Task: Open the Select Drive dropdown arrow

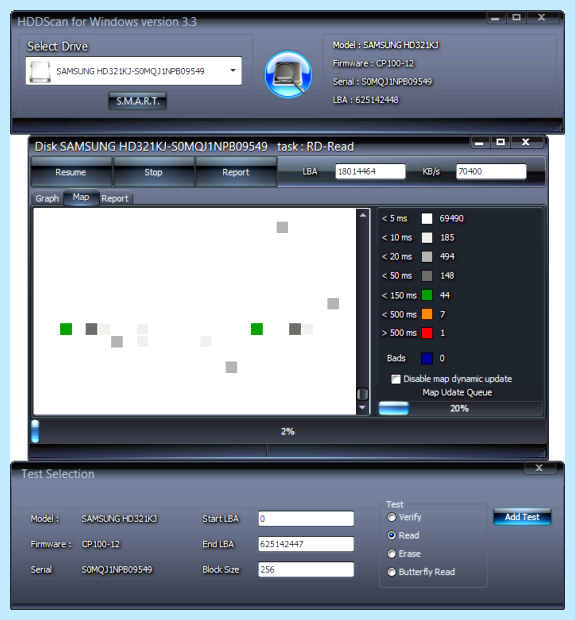Action: pyautogui.click(x=233, y=70)
